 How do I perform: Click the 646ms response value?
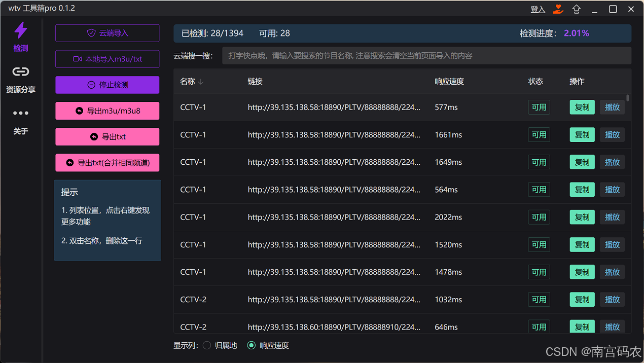pos(446,327)
